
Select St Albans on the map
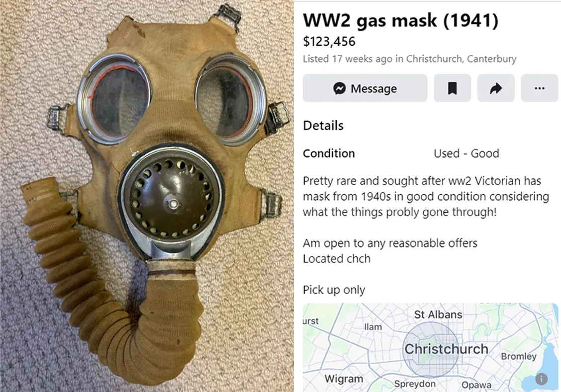click(438, 314)
